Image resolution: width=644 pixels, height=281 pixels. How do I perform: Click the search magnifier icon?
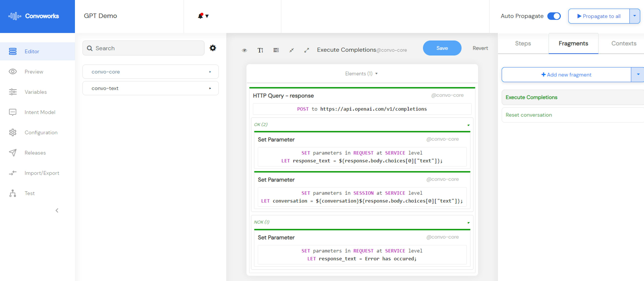point(90,48)
